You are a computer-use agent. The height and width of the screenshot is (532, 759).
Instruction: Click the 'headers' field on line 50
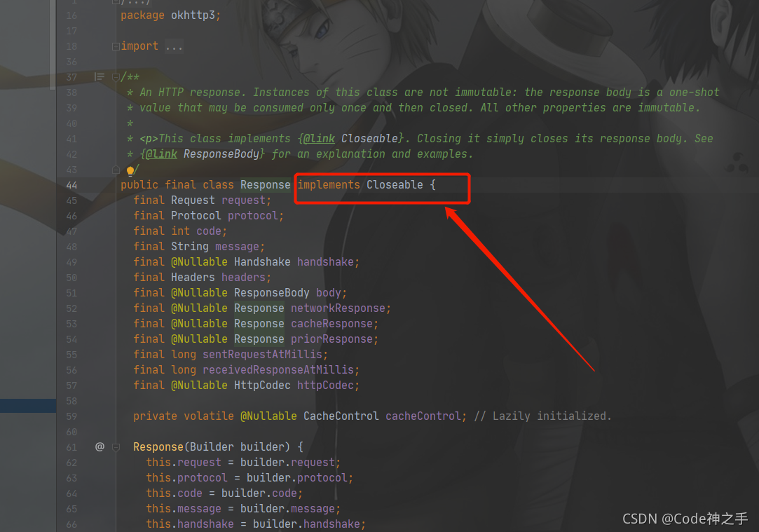pyautogui.click(x=243, y=278)
